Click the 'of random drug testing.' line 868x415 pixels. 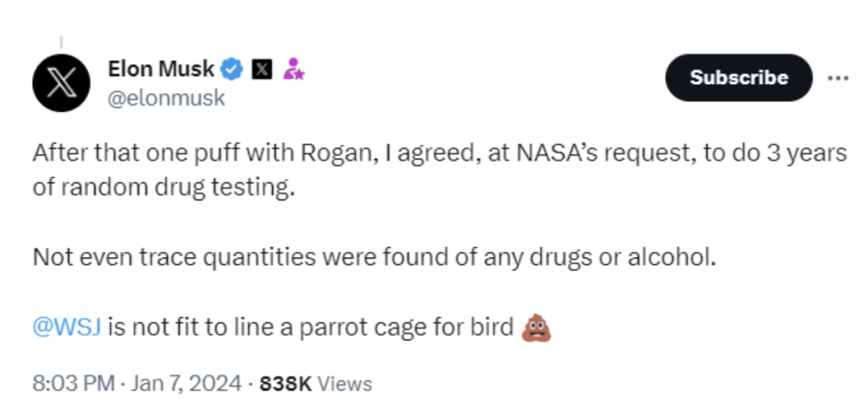(x=164, y=188)
